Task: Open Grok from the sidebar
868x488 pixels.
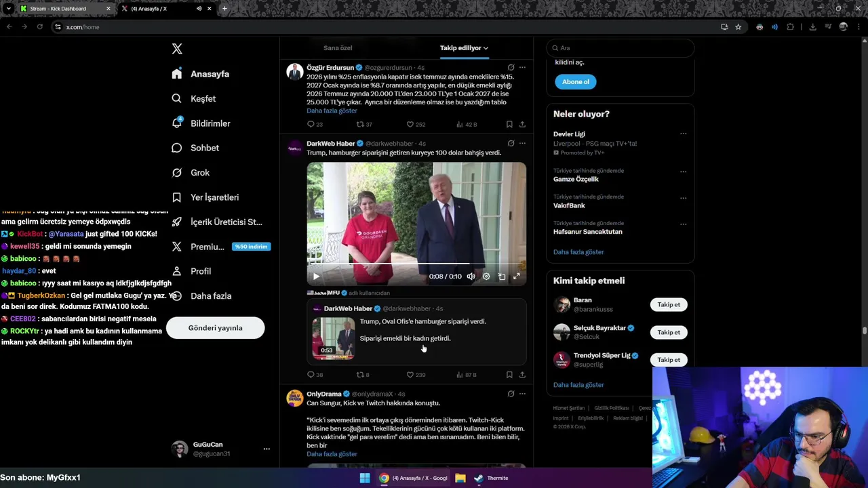Action: pyautogui.click(x=191, y=172)
